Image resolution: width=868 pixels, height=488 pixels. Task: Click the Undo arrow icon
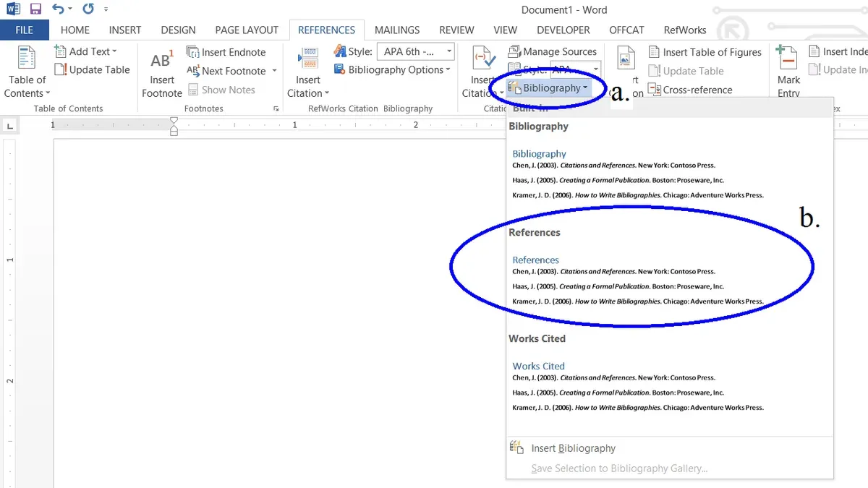[59, 9]
